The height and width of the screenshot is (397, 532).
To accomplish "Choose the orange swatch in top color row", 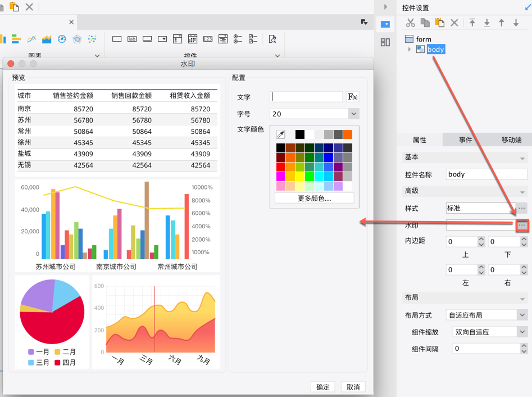I will 348,134.
